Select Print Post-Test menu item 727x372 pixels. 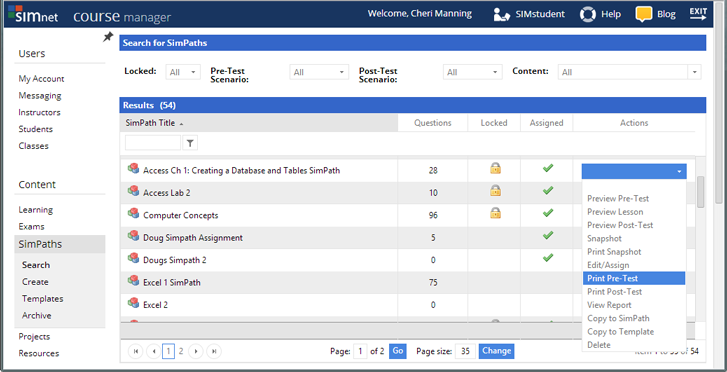[614, 292]
